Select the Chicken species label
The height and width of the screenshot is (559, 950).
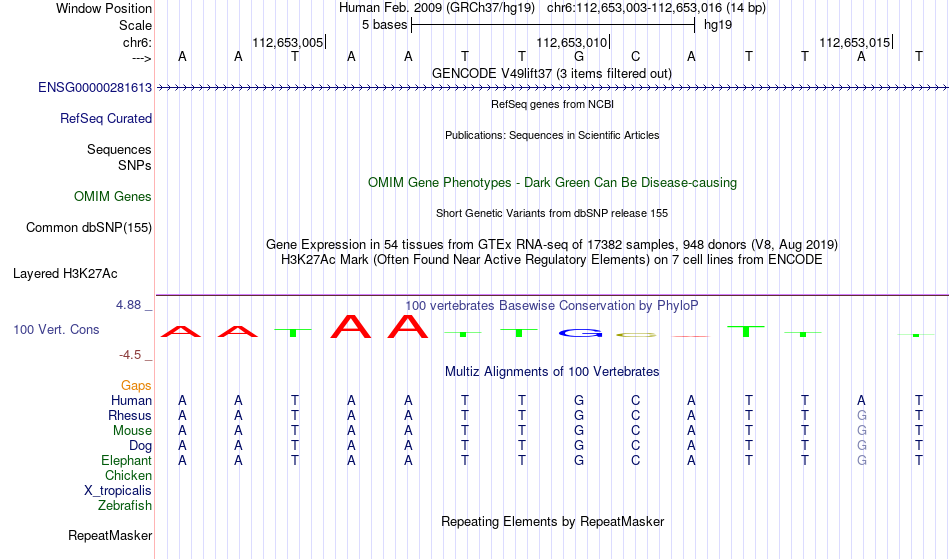128,476
